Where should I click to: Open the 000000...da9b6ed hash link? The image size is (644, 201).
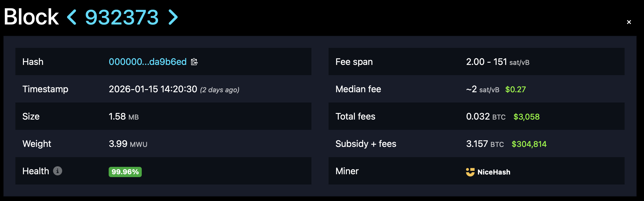point(147,62)
